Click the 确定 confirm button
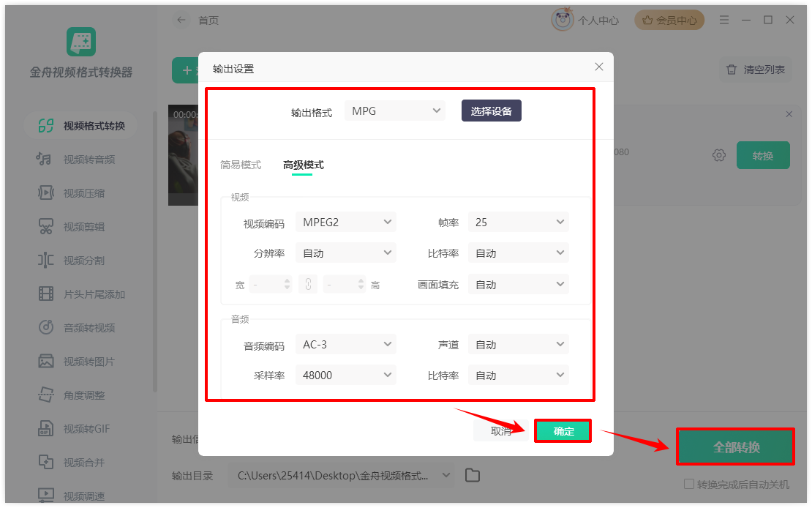The height and width of the screenshot is (508, 812). click(x=563, y=430)
